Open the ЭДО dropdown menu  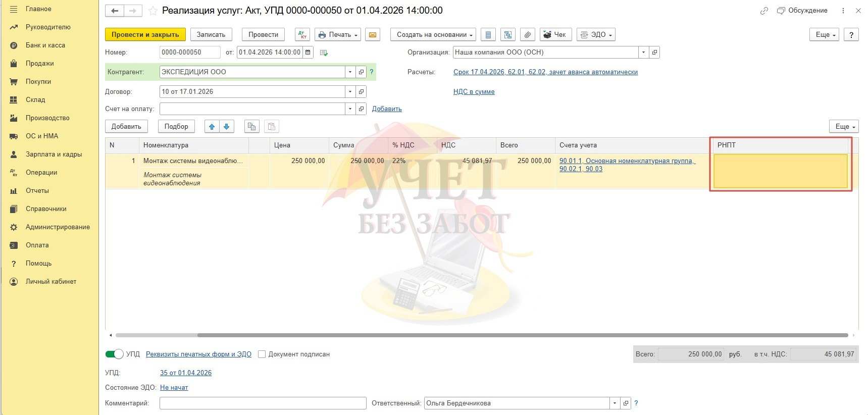coord(596,35)
